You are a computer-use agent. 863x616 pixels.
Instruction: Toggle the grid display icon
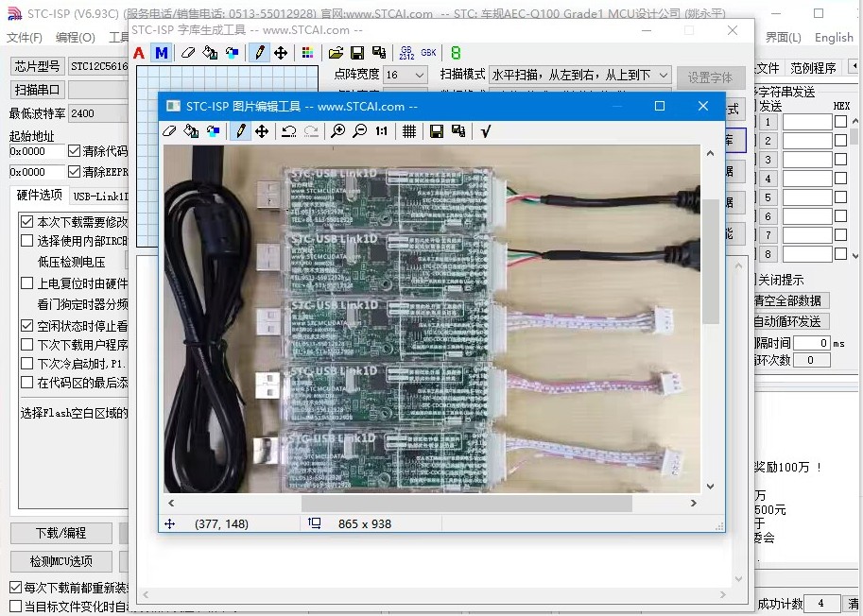tap(409, 131)
